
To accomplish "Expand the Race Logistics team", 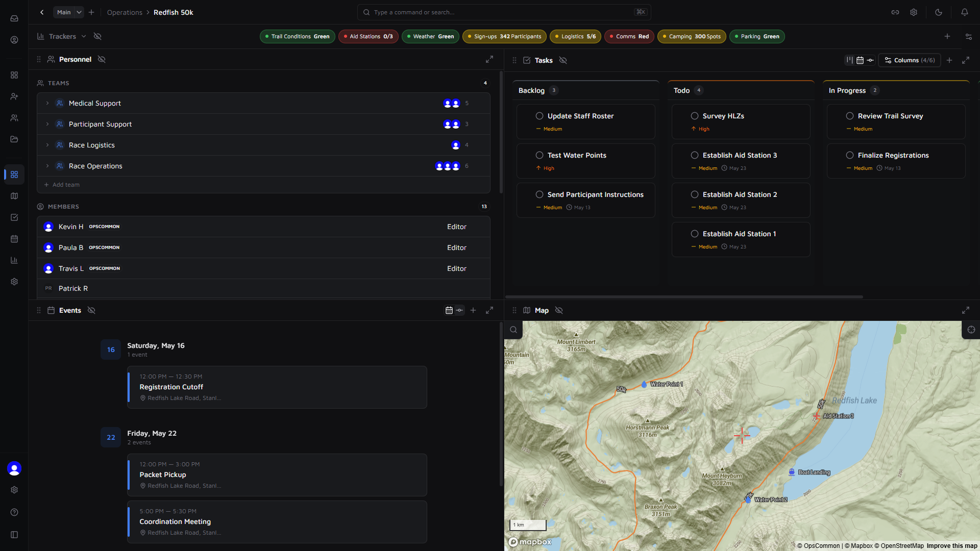I will (x=47, y=145).
